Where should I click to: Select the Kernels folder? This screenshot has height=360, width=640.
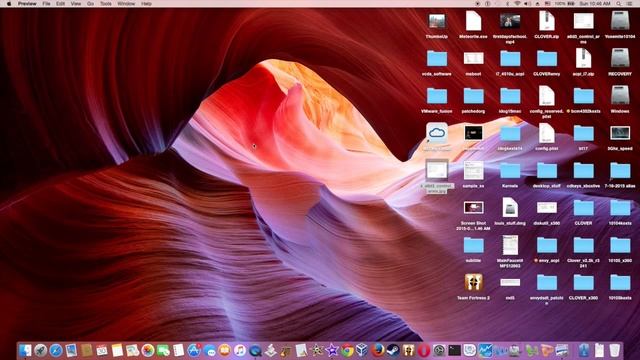click(x=510, y=171)
